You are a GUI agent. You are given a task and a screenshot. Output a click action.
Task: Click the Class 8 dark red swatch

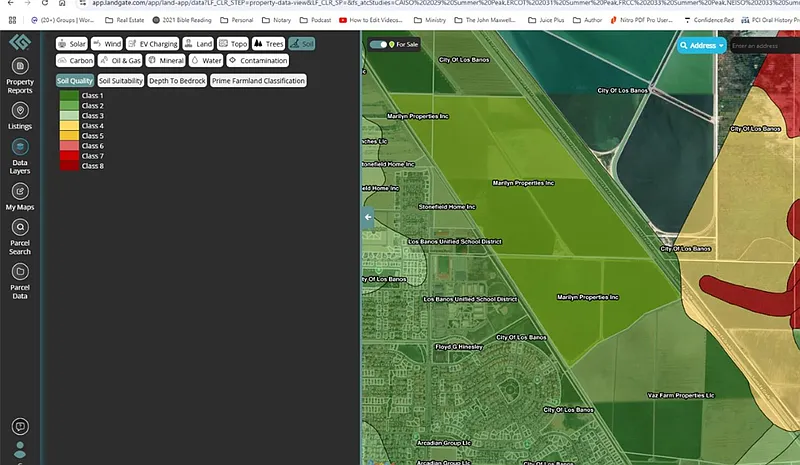tap(68, 166)
